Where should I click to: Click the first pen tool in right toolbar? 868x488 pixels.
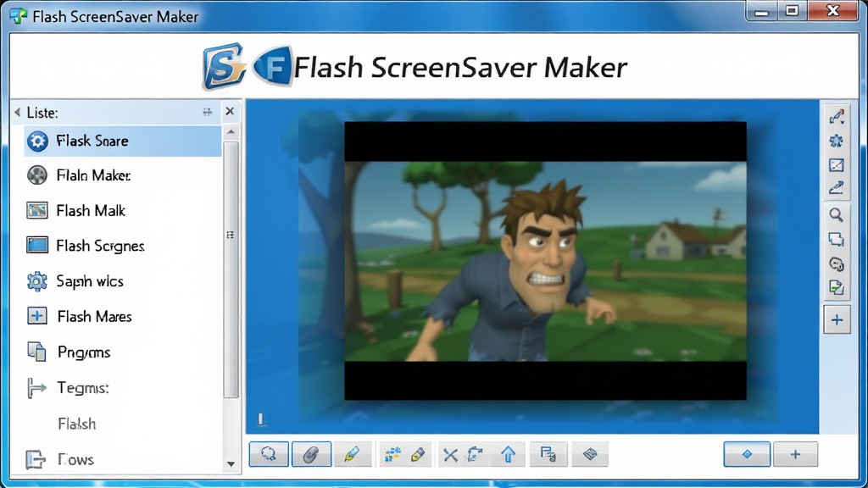click(837, 116)
